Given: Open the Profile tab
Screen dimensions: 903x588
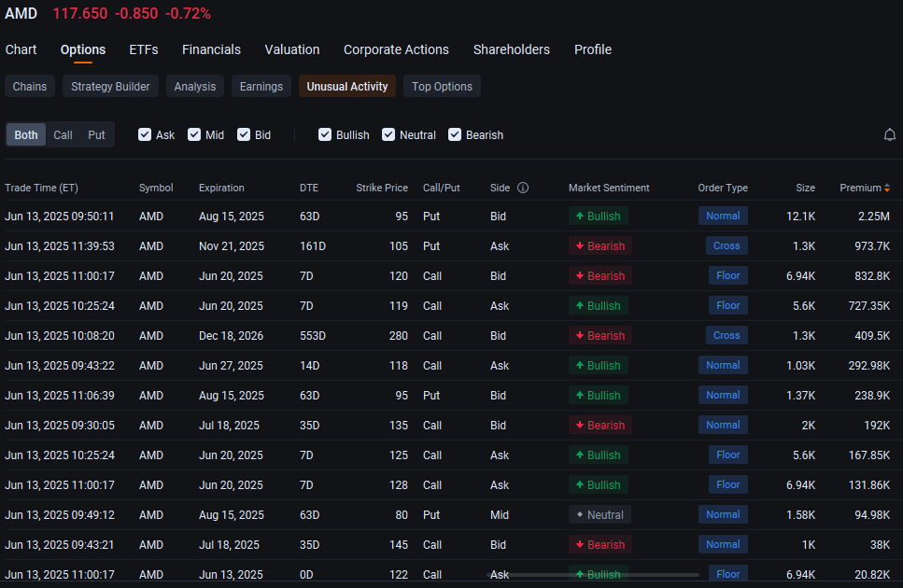Looking at the screenshot, I should [593, 49].
